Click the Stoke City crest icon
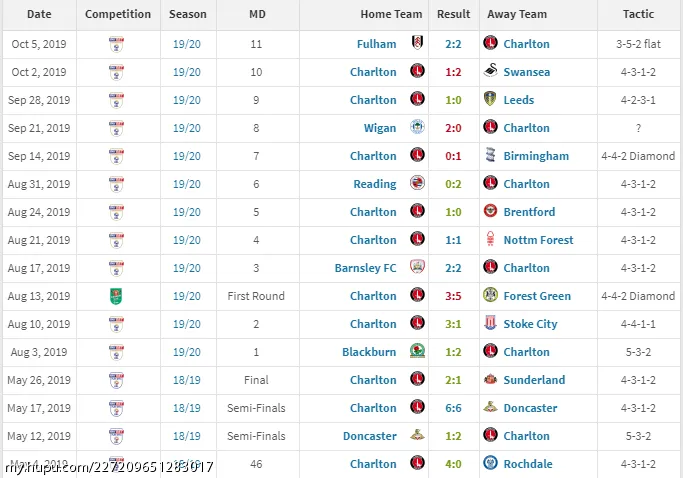The height and width of the screenshot is (478, 683). pyautogui.click(x=490, y=323)
